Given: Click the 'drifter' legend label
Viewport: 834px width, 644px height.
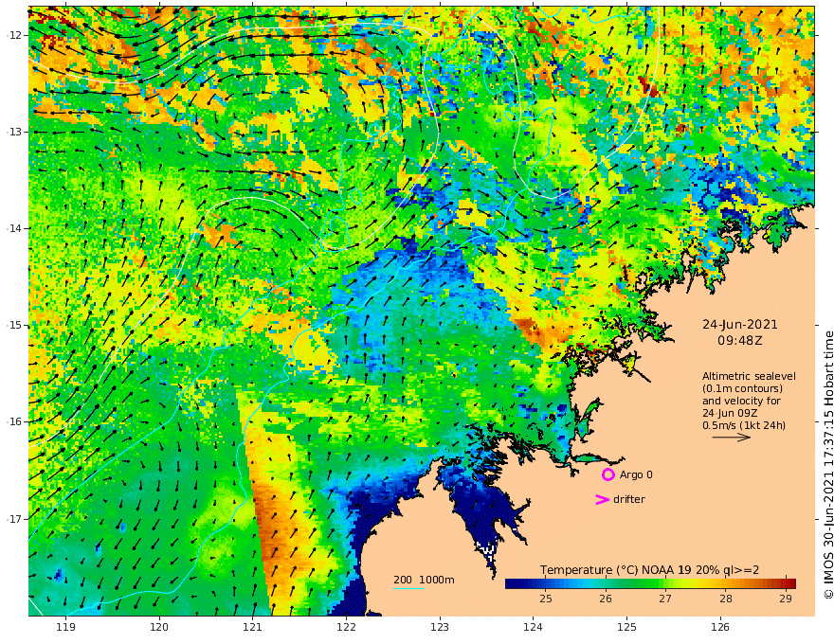Looking at the screenshot, I should (x=628, y=499).
